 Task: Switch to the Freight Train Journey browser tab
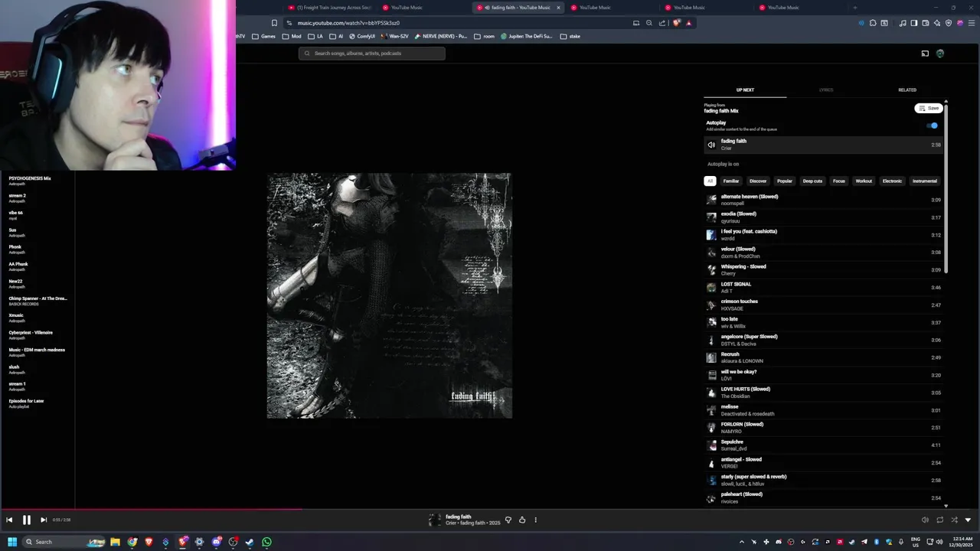click(x=329, y=8)
